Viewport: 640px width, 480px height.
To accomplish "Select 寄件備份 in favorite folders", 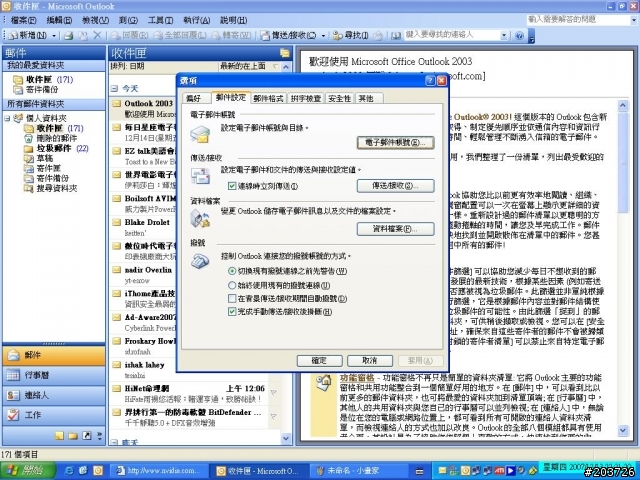I will (x=36, y=89).
